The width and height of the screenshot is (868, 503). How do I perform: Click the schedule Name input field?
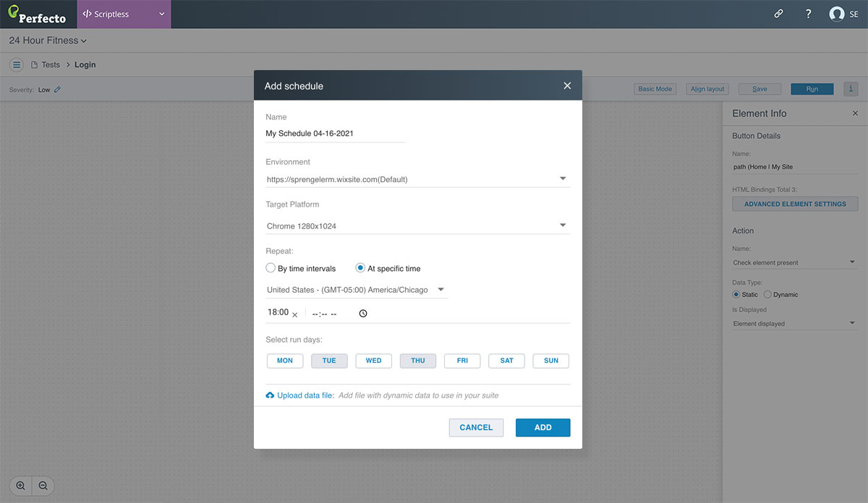click(336, 134)
